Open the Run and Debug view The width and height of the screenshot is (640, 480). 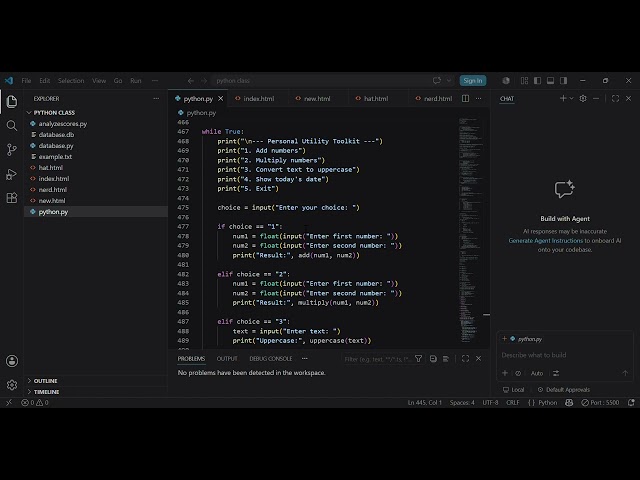pos(12,174)
